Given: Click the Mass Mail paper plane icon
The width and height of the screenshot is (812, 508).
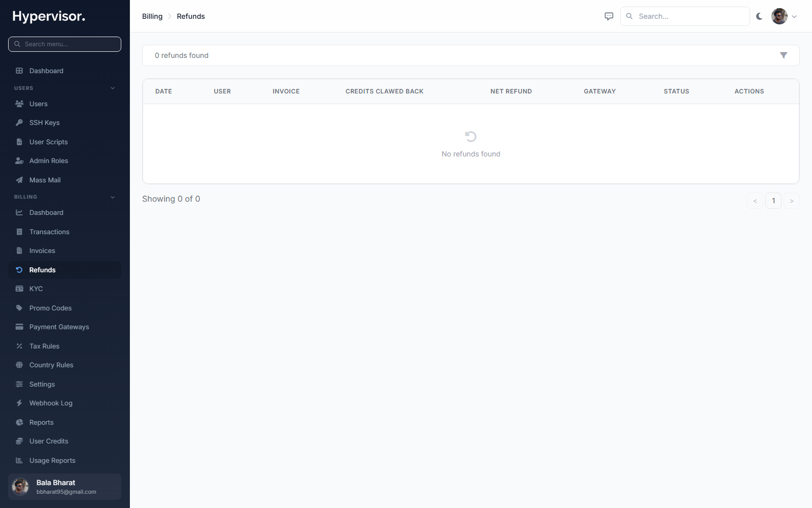Looking at the screenshot, I should click(19, 180).
